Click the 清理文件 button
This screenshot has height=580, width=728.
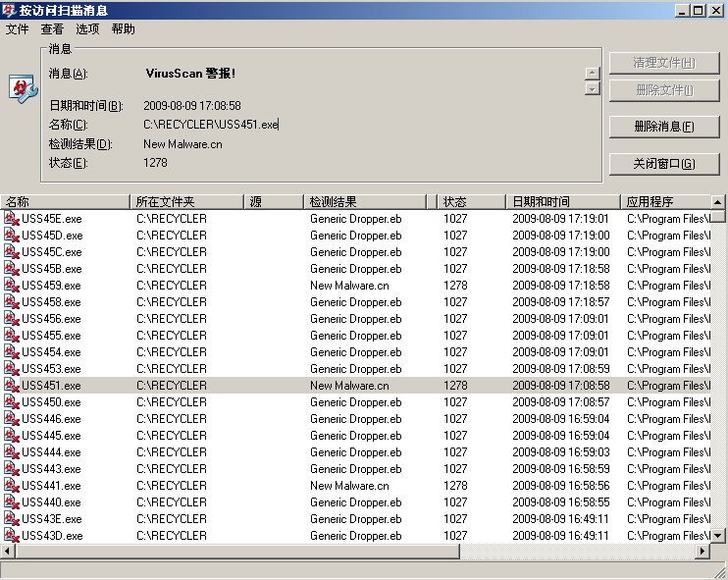point(664,63)
